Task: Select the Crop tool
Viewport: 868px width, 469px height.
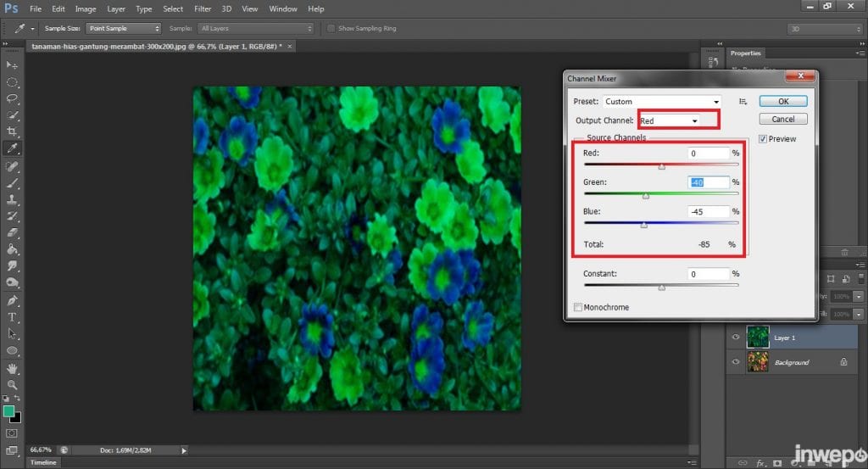Action: click(x=13, y=131)
